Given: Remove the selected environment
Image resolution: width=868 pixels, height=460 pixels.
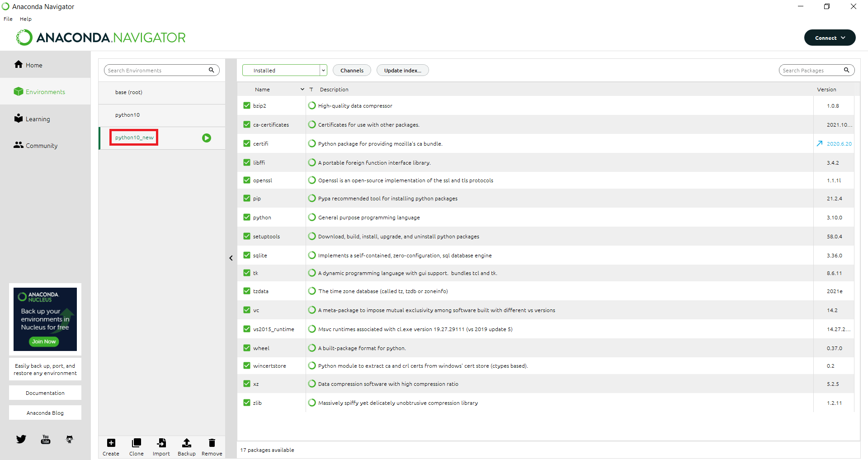Looking at the screenshot, I should (212, 446).
